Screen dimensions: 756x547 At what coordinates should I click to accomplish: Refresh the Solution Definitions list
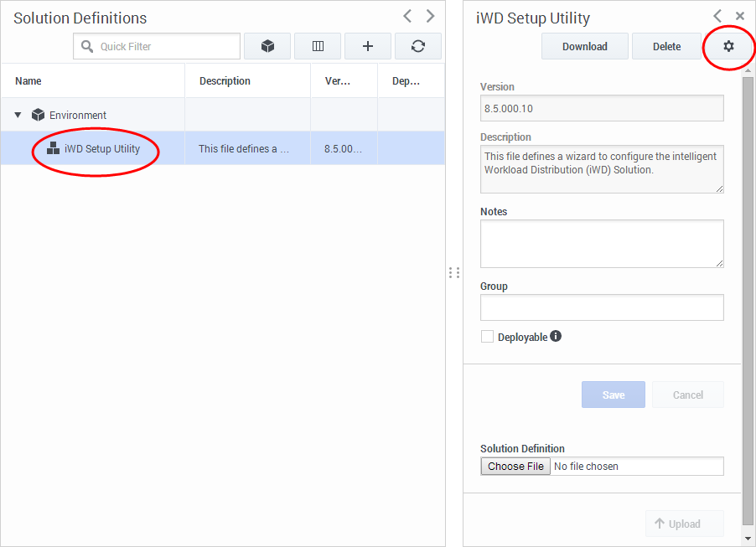[x=418, y=46]
